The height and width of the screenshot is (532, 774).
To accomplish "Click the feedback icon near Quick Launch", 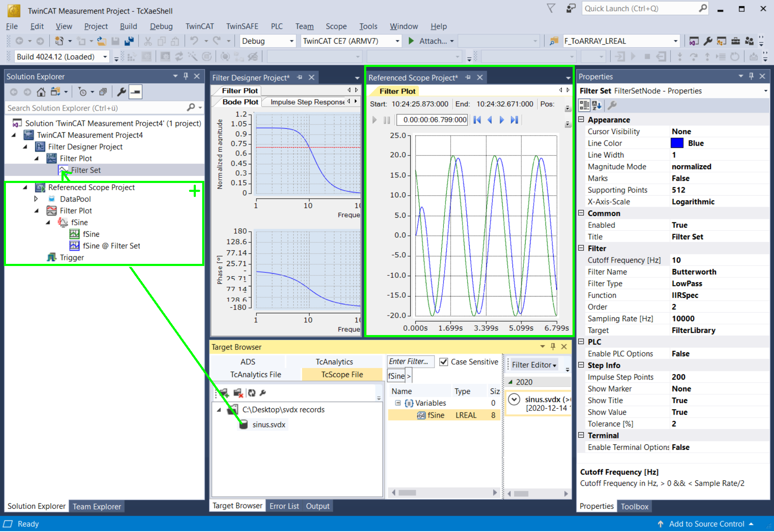I will [x=571, y=8].
